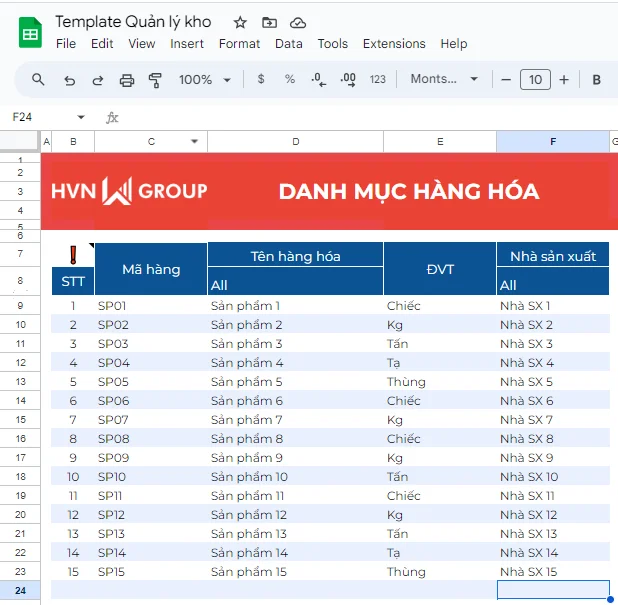Open the File menu

(66, 44)
